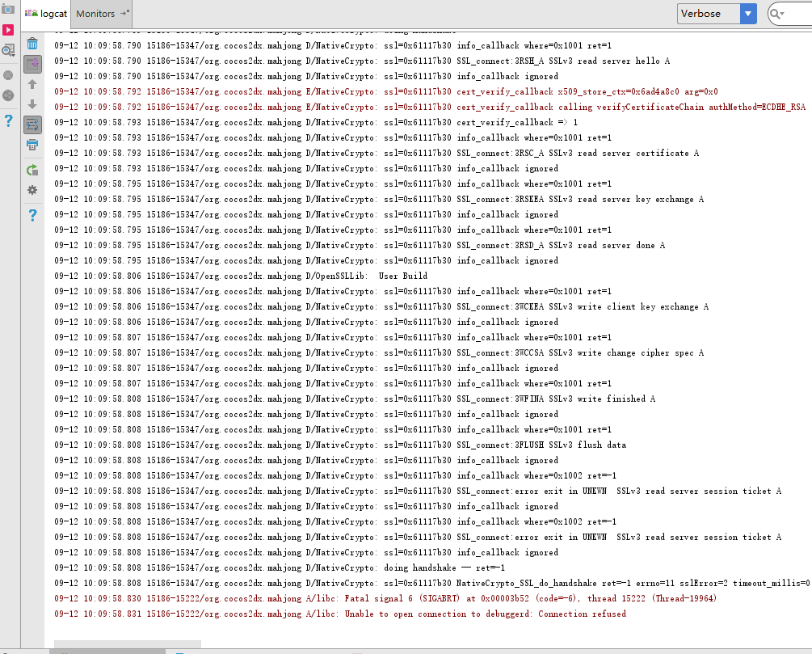Viewport: 812px width, 654px height.
Task: Restart logcat with the green arrow icon
Action: (32, 170)
